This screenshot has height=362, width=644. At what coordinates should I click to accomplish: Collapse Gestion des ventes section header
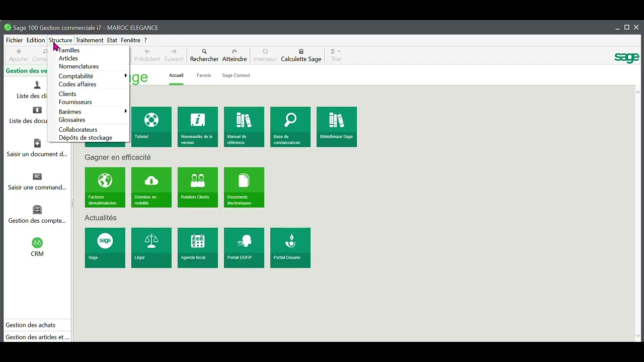26,71
